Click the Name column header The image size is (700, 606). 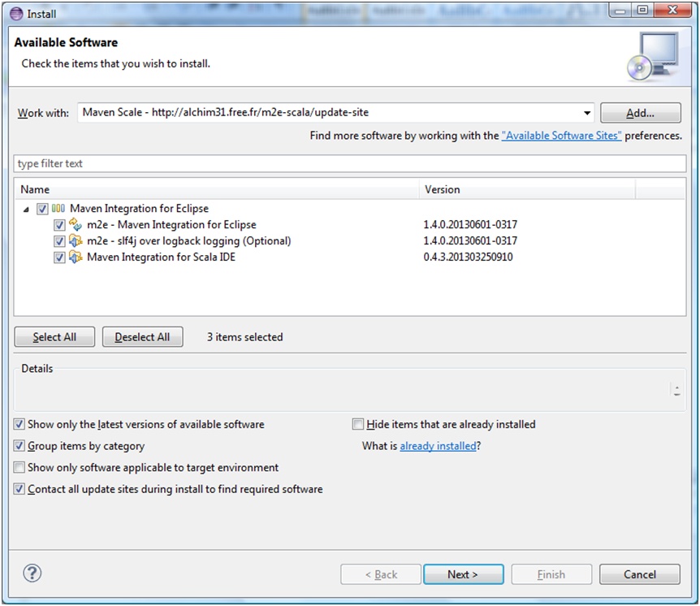click(x=217, y=189)
